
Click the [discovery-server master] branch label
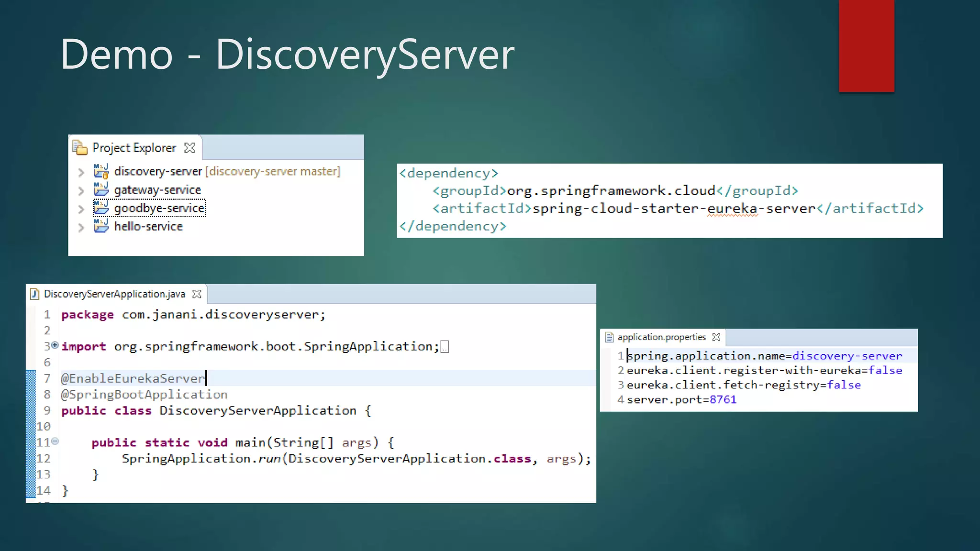tap(273, 171)
